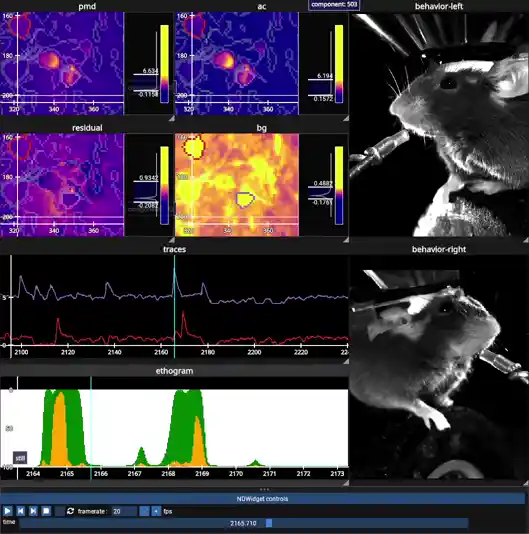Image resolution: width=529 pixels, height=534 pixels.
Task: Click the ethogram panel resize corner triangle
Action: (346, 483)
